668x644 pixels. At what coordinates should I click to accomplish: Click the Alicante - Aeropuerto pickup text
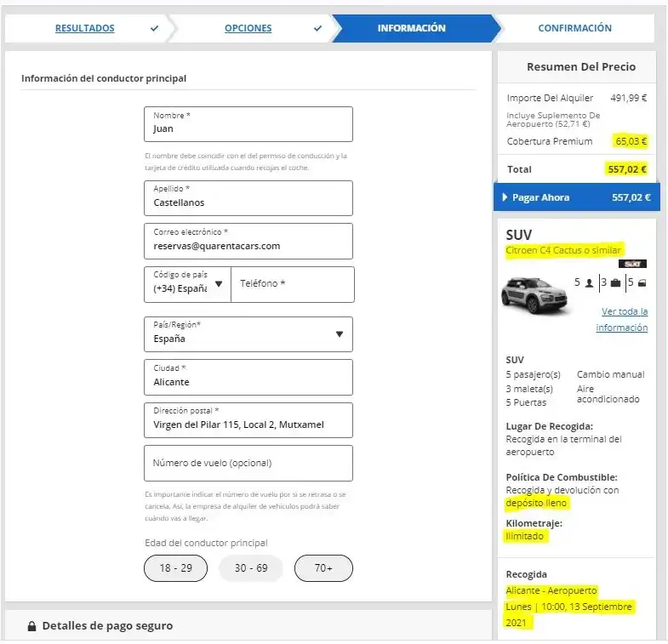(x=551, y=590)
